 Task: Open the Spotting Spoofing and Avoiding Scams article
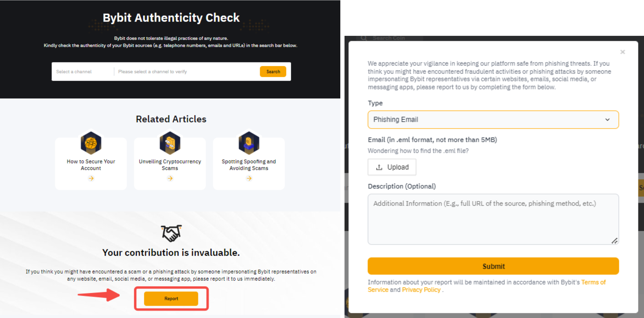249,164
